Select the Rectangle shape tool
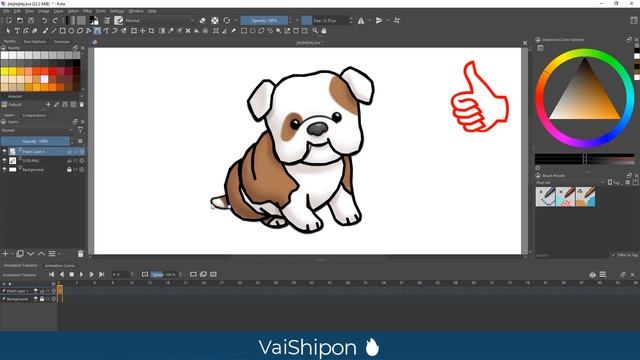The height and width of the screenshot is (360, 640). (62, 31)
